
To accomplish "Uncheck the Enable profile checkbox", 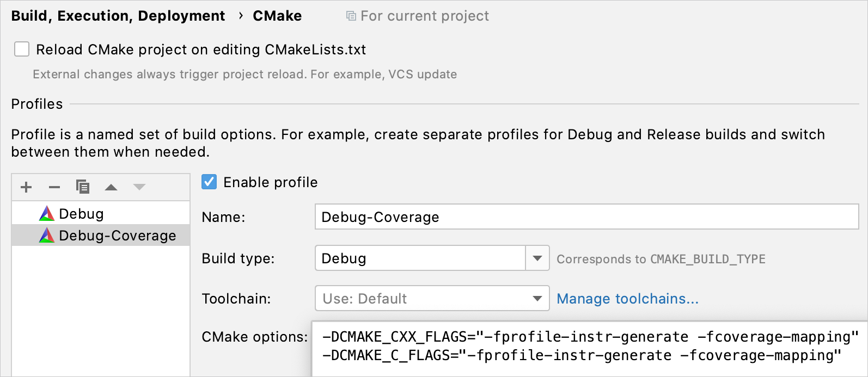I will tap(209, 182).
